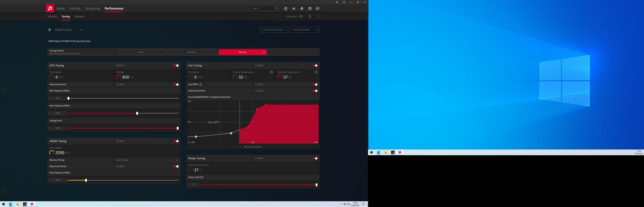Select Preset tuning control
The width and height of the screenshot is (644, 207).
coord(141,52)
